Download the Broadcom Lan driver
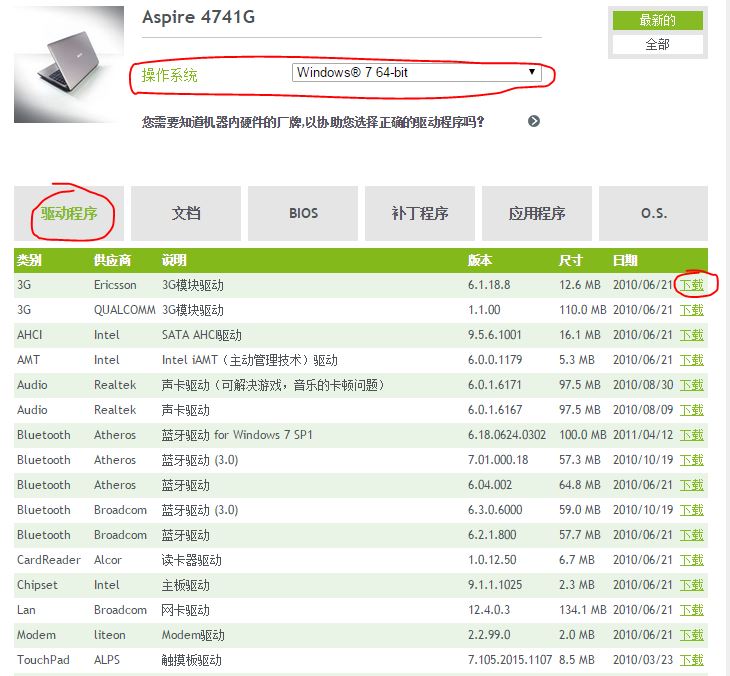Viewport: 730px width, 676px height. (692, 610)
